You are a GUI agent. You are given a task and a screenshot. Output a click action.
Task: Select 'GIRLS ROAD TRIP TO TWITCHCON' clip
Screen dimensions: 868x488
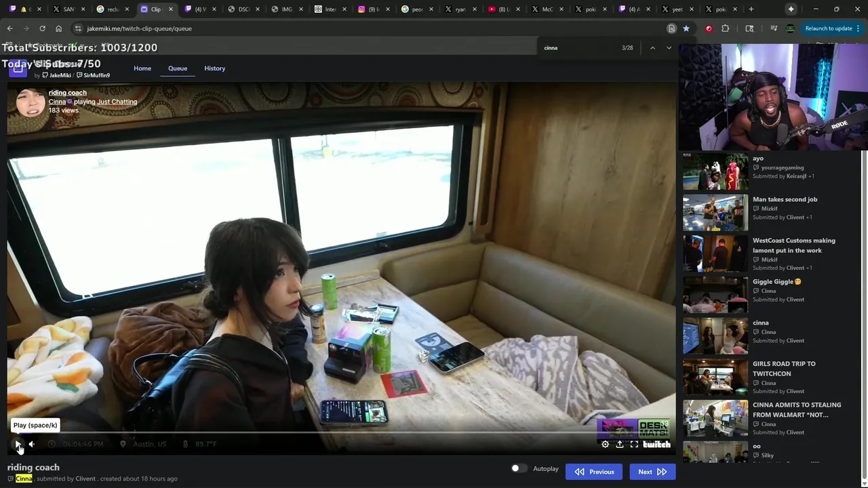point(784,369)
